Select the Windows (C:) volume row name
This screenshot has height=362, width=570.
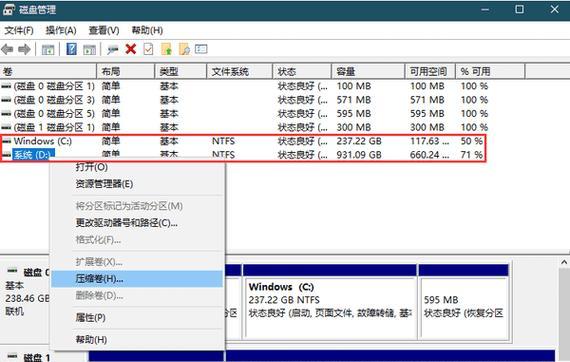pyautogui.click(x=43, y=141)
